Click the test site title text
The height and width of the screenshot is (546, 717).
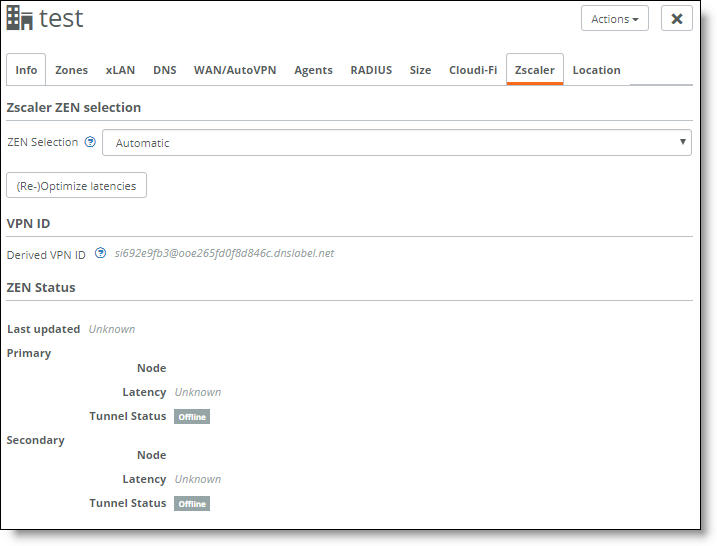61,18
